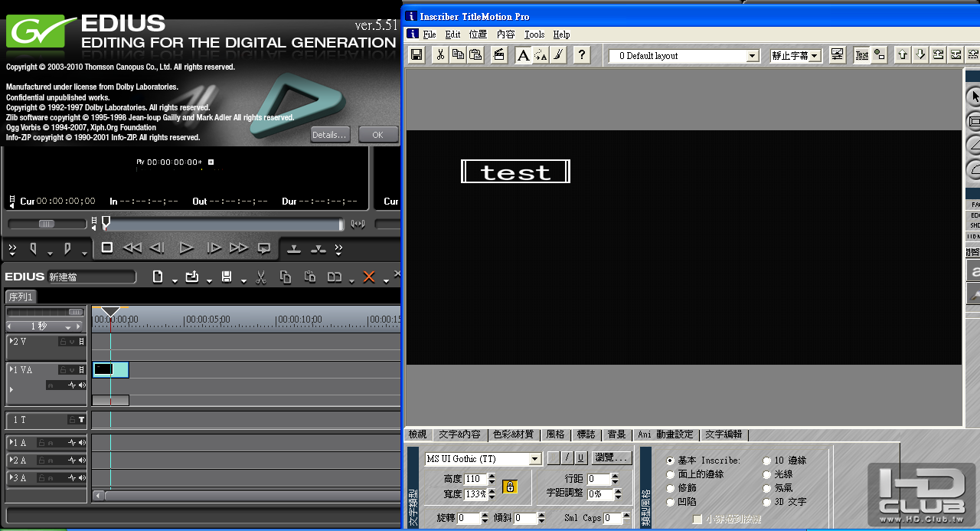Select the 氖氣 radio button
The height and width of the screenshot is (531, 980).
coord(767,488)
